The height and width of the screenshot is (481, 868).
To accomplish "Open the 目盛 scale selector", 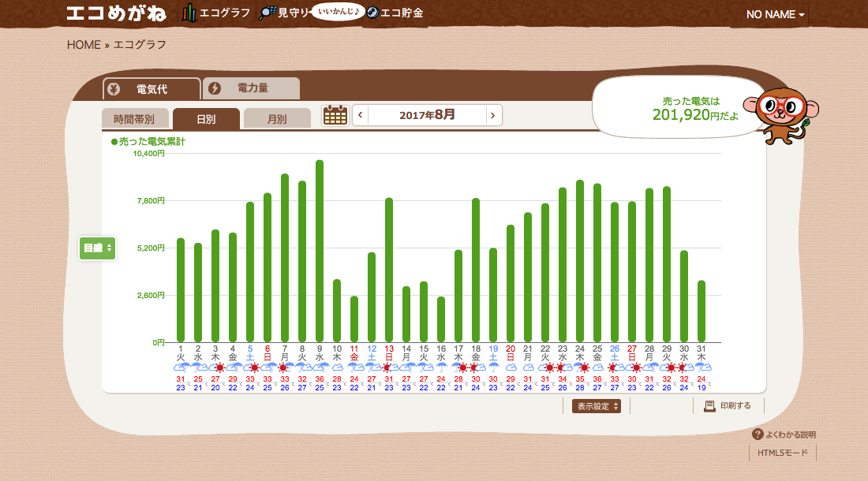I will (97, 248).
